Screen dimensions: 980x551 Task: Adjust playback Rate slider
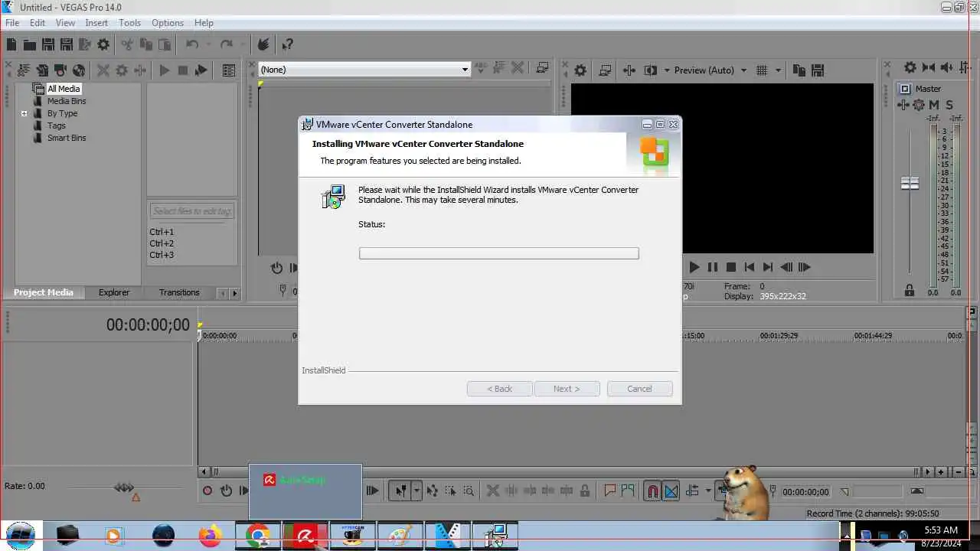coord(124,487)
